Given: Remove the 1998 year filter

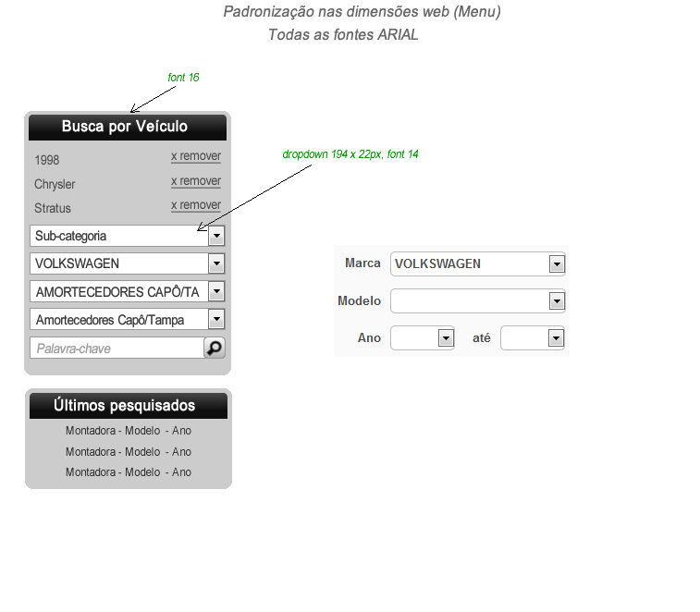Looking at the screenshot, I should [x=195, y=157].
